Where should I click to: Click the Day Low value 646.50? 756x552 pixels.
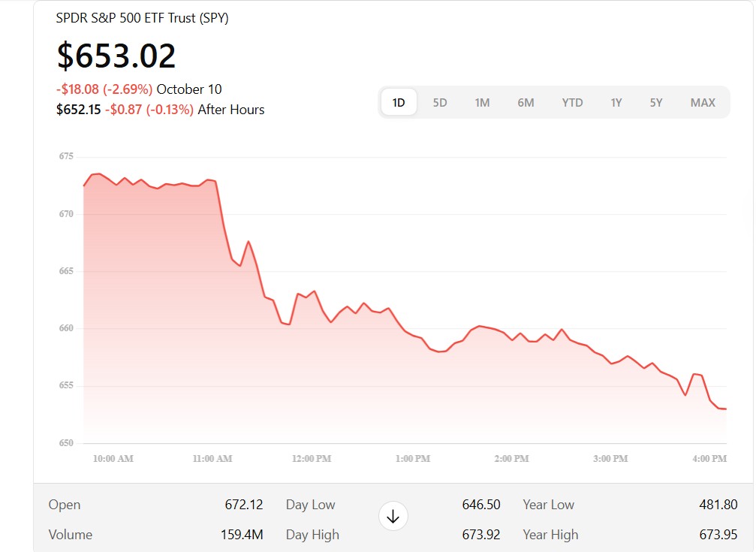click(481, 505)
